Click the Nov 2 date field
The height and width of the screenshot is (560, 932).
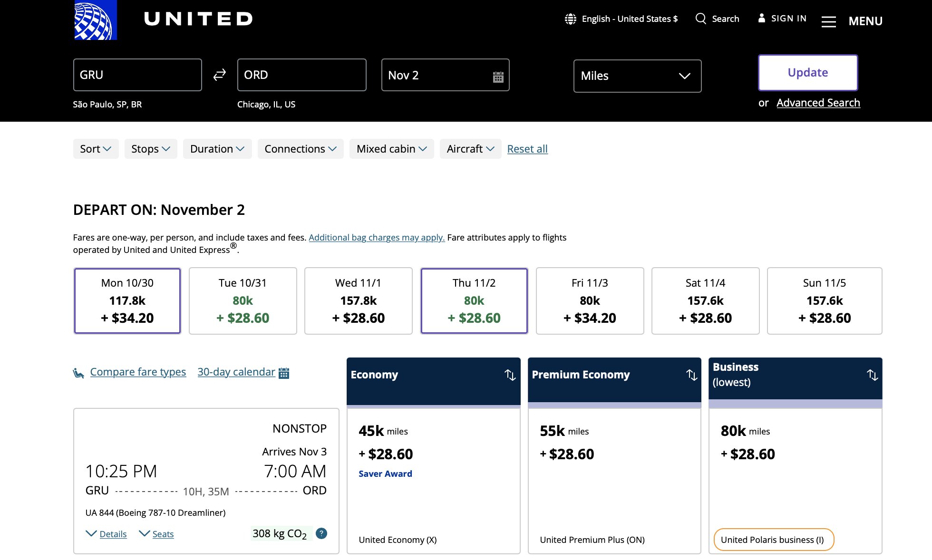[x=446, y=75]
